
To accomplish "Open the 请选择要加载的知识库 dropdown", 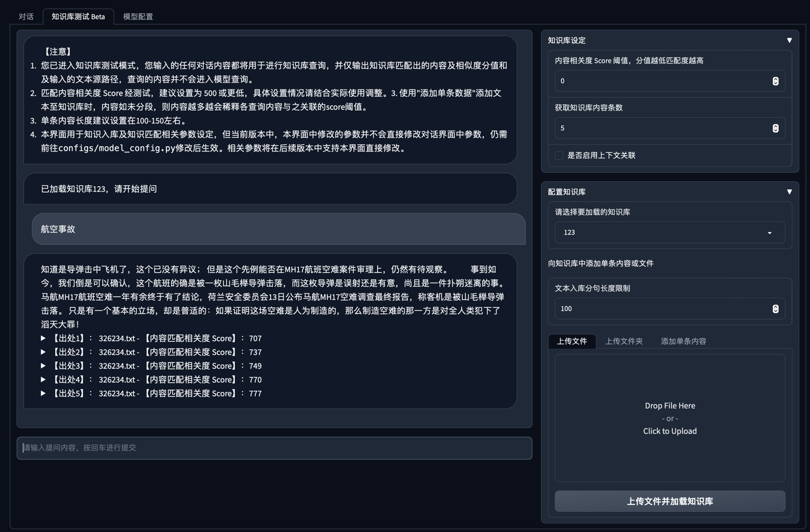I will (669, 233).
